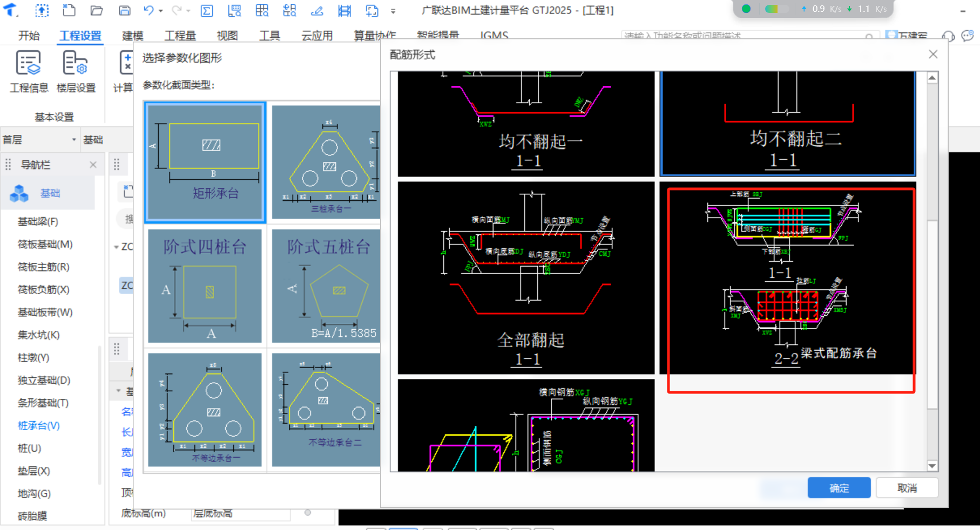980x530 pixels.
Task: Click the lock/region frame icon in toolbar
Action: point(372,10)
